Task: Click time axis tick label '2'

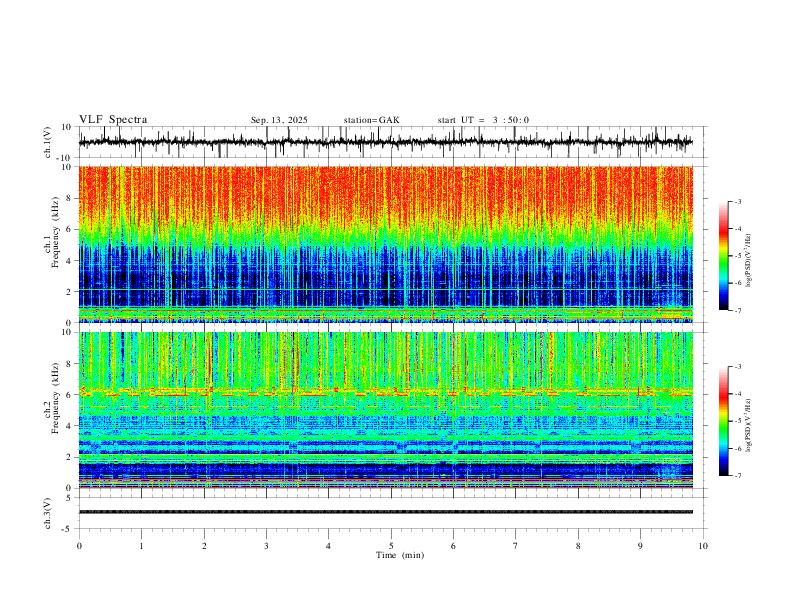Action: click(x=204, y=546)
